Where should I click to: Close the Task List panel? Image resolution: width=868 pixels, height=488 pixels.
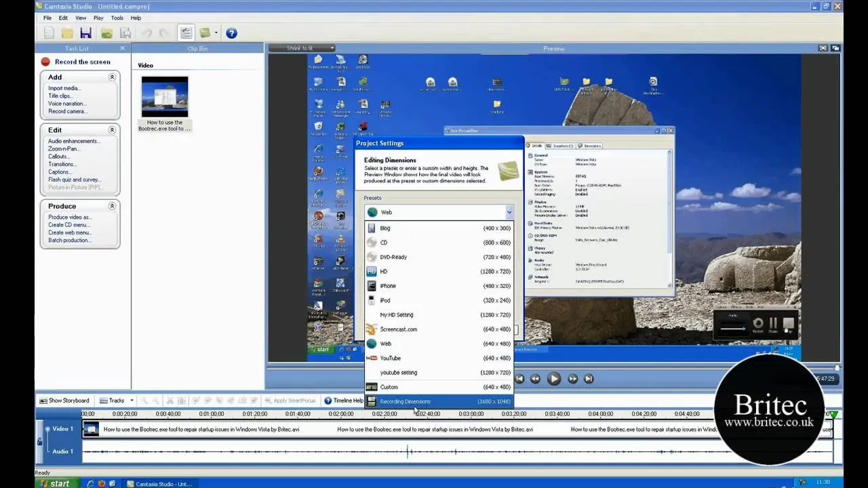[x=123, y=48]
